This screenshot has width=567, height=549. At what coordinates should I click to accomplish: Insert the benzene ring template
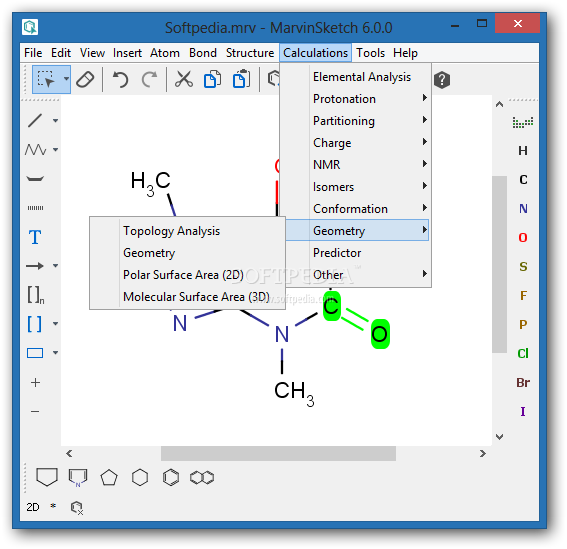click(171, 478)
